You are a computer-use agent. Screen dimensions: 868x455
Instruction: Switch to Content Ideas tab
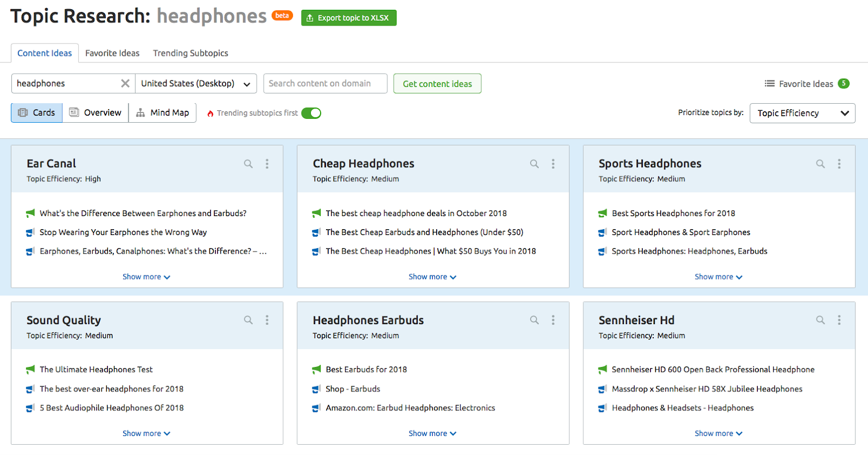44,53
